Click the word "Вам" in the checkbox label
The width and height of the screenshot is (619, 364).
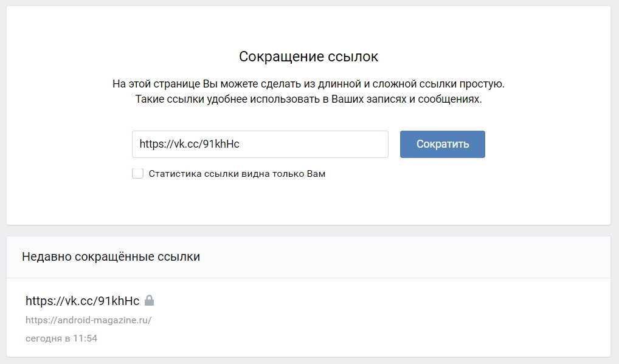pos(316,174)
